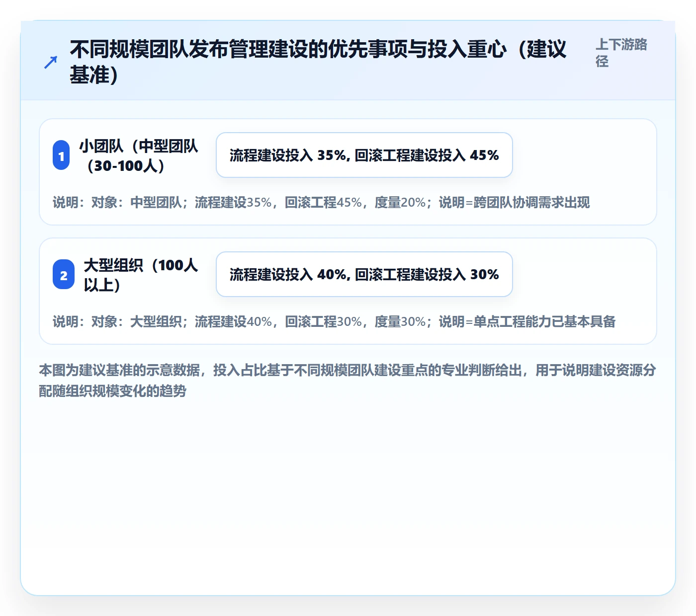
Task: Click the footnote starting '本图为建议基准的示意数据'
Action: [348, 381]
